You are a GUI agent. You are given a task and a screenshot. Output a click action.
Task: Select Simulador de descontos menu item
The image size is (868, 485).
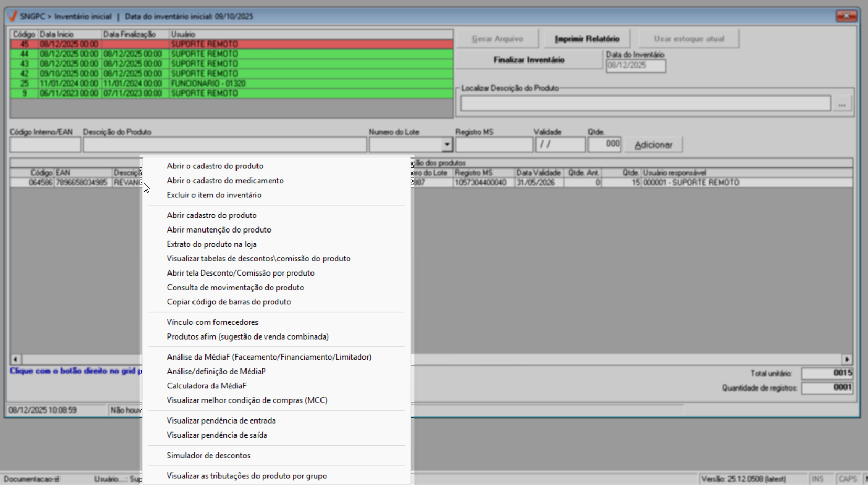click(208, 456)
